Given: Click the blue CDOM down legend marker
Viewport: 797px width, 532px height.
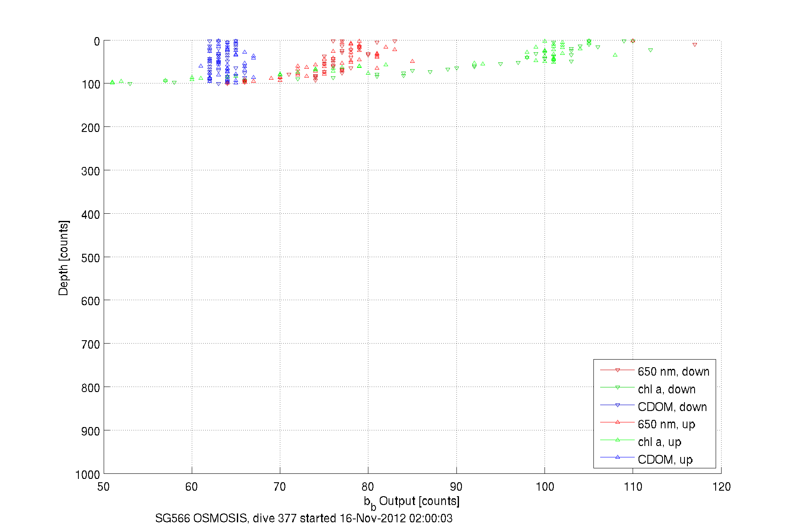Looking at the screenshot, I should 617,405.
